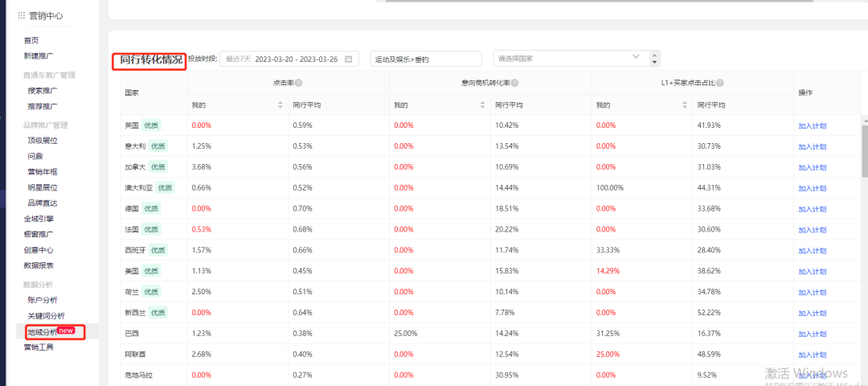Open the 营销中心 grid menu icon

click(x=22, y=16)
